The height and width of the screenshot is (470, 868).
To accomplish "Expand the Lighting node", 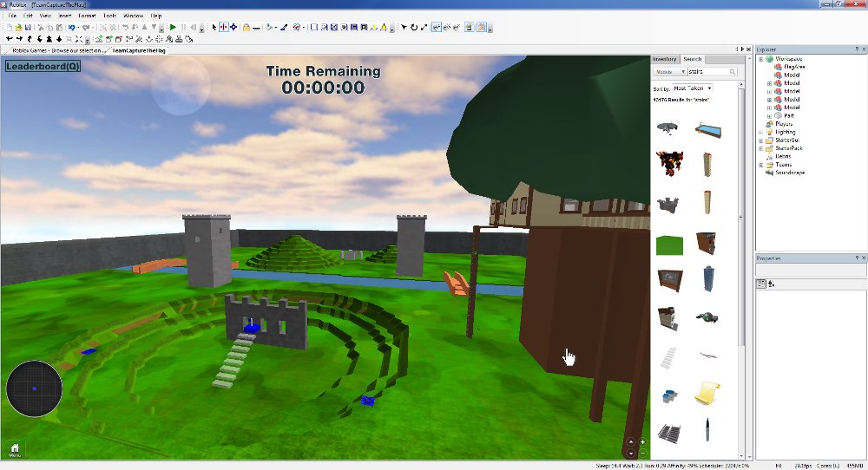I will 760,132.
